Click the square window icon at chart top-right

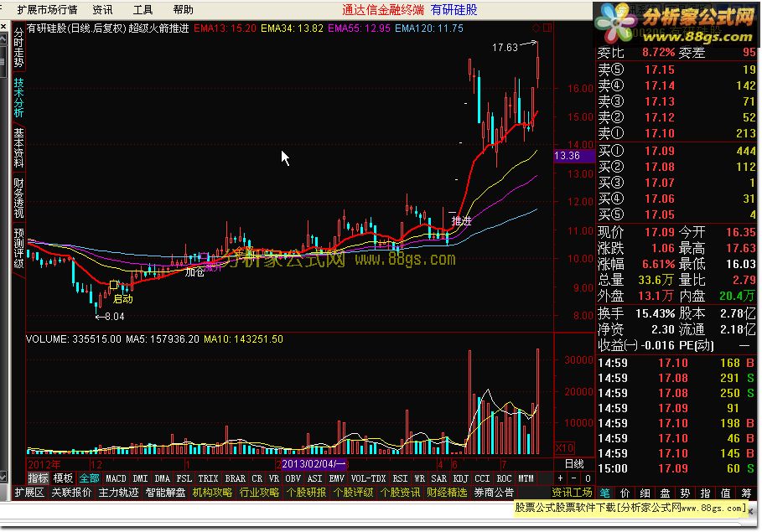tap(547, 28)
